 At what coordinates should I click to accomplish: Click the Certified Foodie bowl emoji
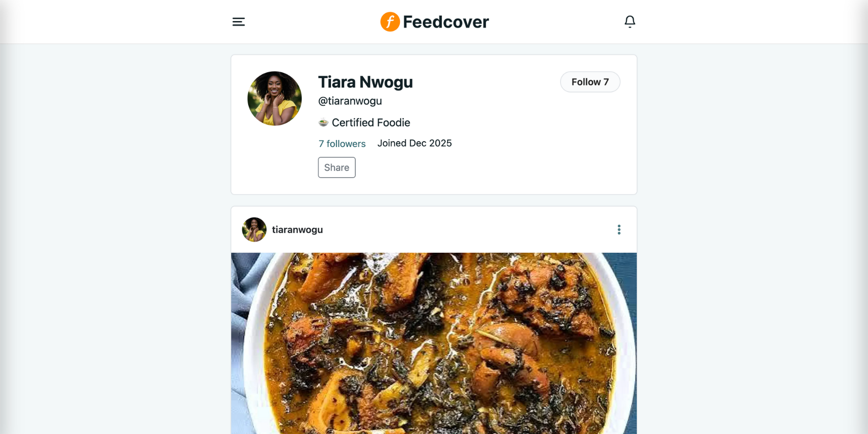pos(323,122)
